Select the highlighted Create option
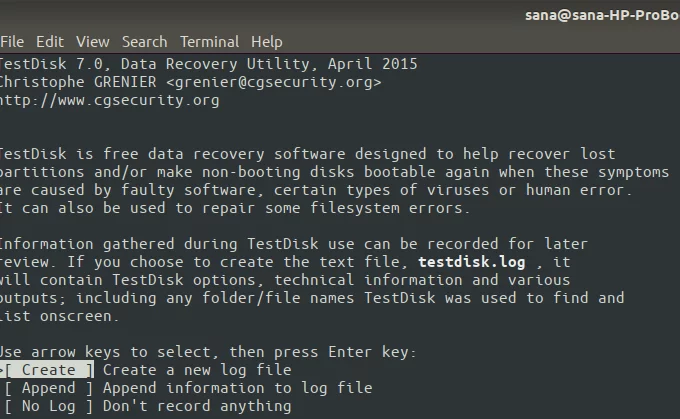This screenshot has width=680, height=419. click(49, 370)
